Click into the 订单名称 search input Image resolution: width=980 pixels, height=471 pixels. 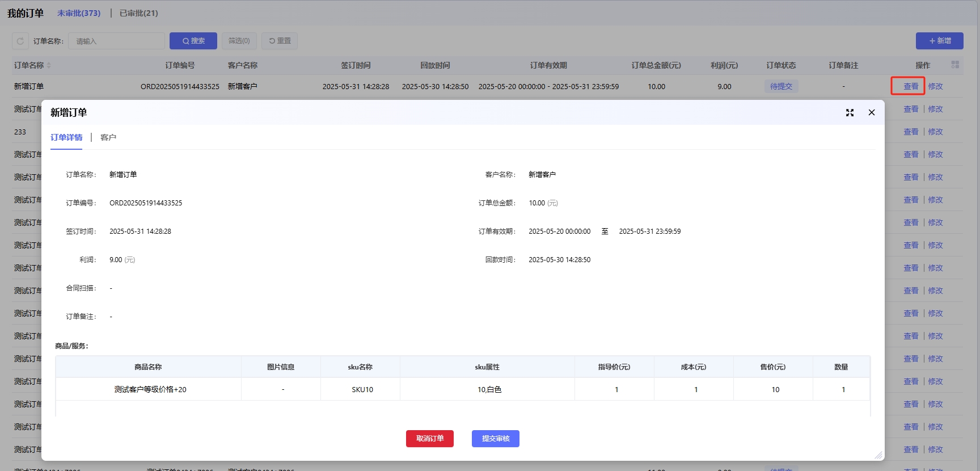(x=116, y=41)
